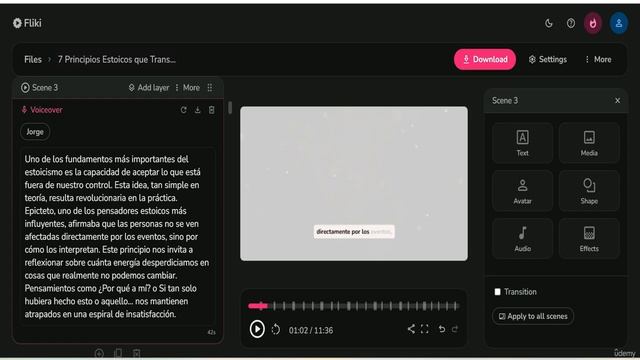Add an Effects layer
This screenshot has width=640, height=360.
click(x=589, y=238)
